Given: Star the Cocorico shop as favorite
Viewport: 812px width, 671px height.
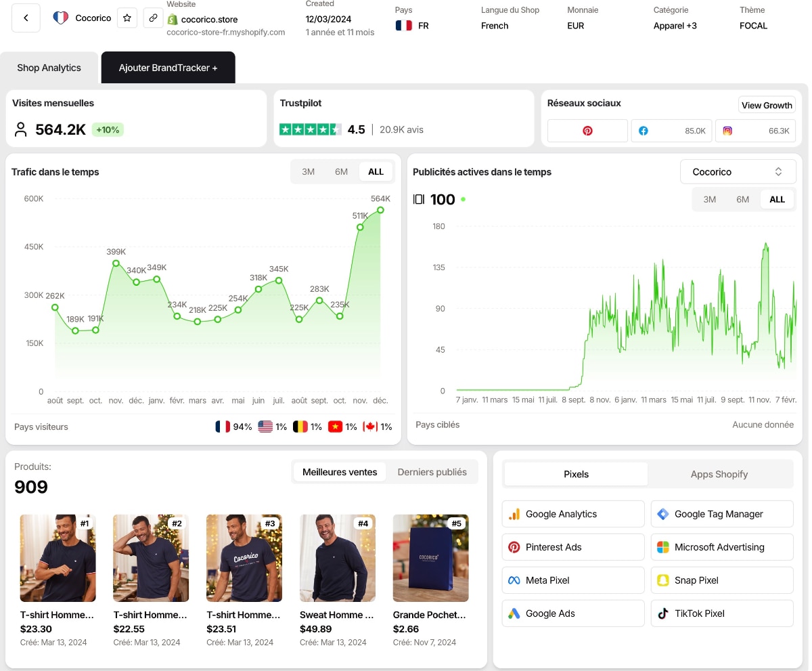Looking at the screenshot, I should pyautogui.click(x=127, y=18).
